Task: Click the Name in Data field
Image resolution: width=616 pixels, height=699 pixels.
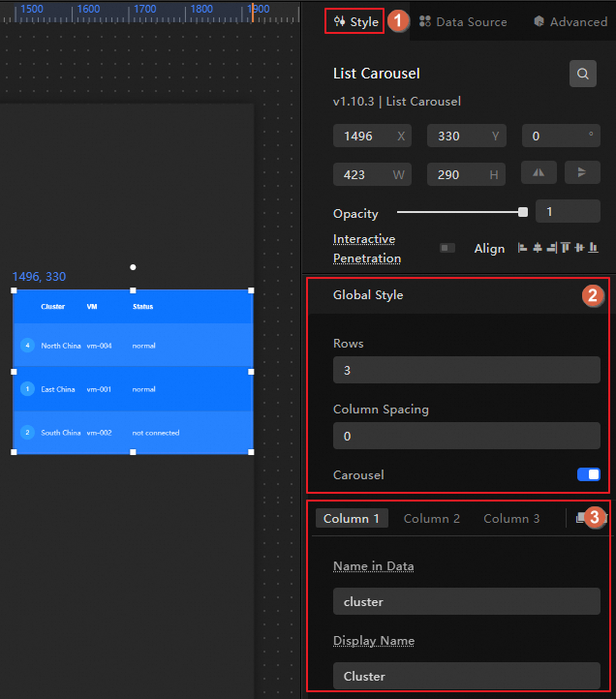Action: pos(467,601)
